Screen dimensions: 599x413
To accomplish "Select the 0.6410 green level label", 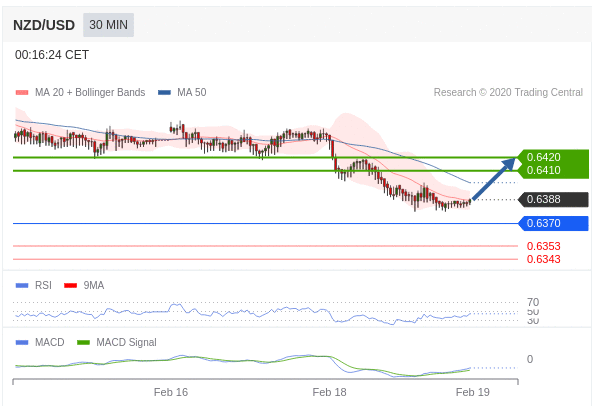I will pos(543,170).
